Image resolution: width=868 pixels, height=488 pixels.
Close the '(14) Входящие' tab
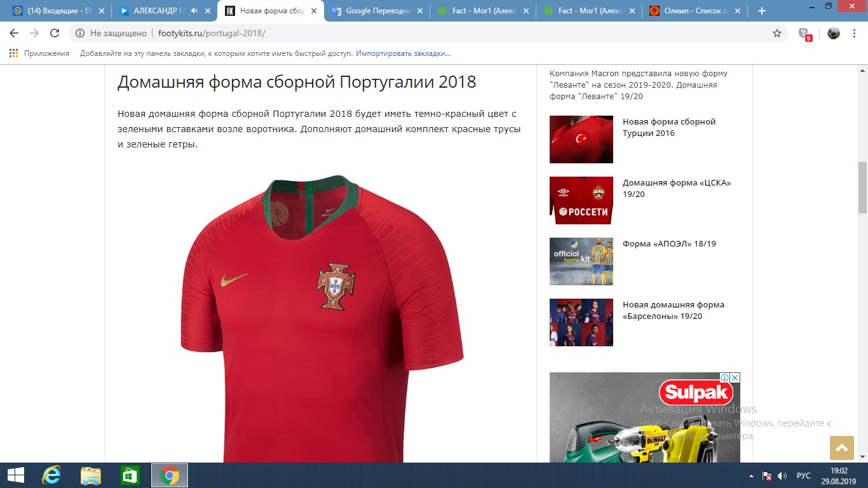tap(100, 11)
